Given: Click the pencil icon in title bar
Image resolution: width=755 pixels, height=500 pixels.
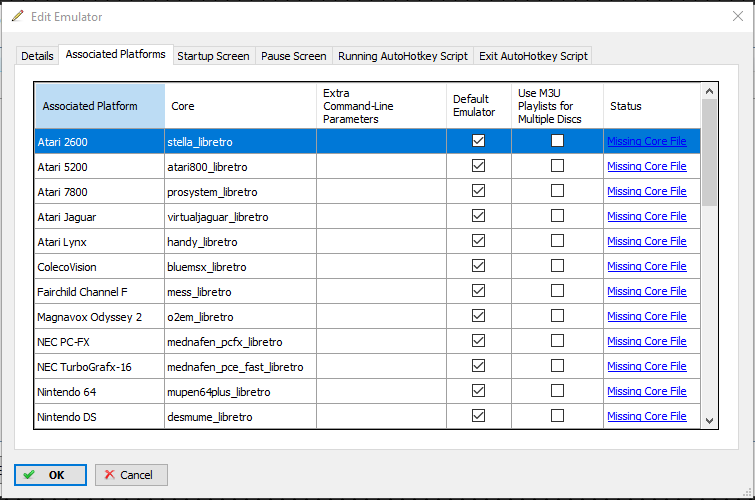Looking at the screenshot, I should tap(17, 16).
